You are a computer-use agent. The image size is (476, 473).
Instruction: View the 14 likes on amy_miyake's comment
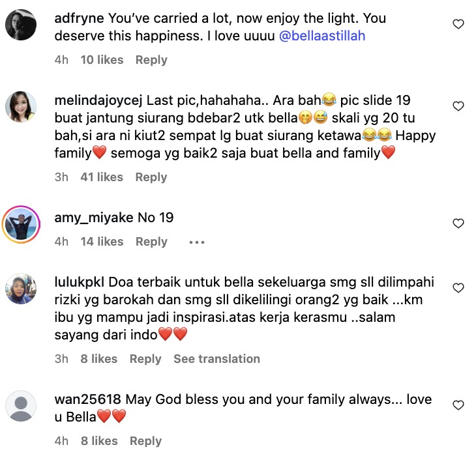102,242
